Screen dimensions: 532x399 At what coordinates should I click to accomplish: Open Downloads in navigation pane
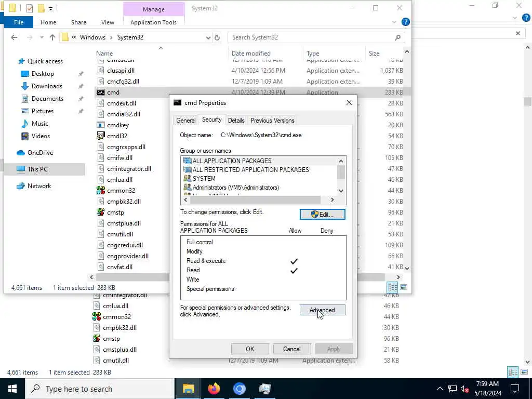pyautogui.click(x=47, y=86)
